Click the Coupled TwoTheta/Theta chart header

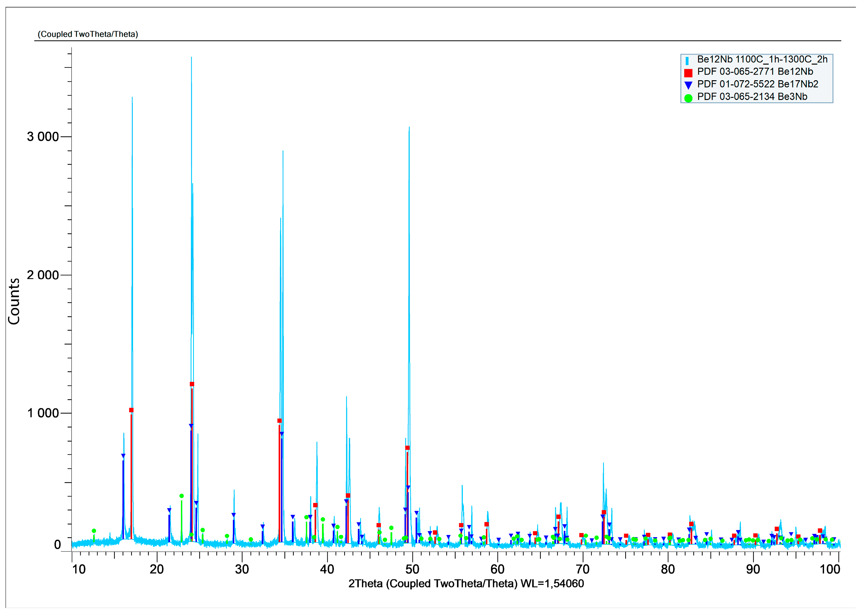point(88,34)
